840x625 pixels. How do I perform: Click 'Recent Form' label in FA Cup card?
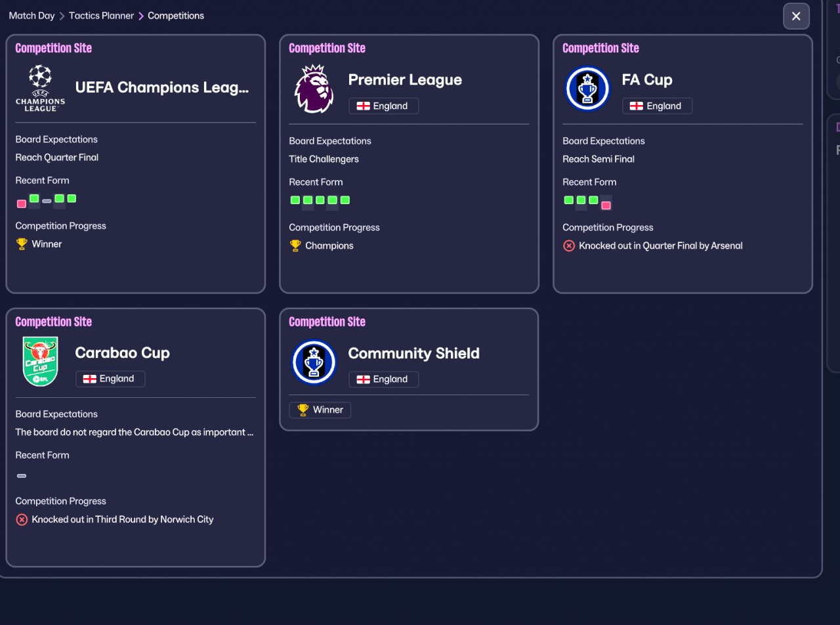pos(589,183)
